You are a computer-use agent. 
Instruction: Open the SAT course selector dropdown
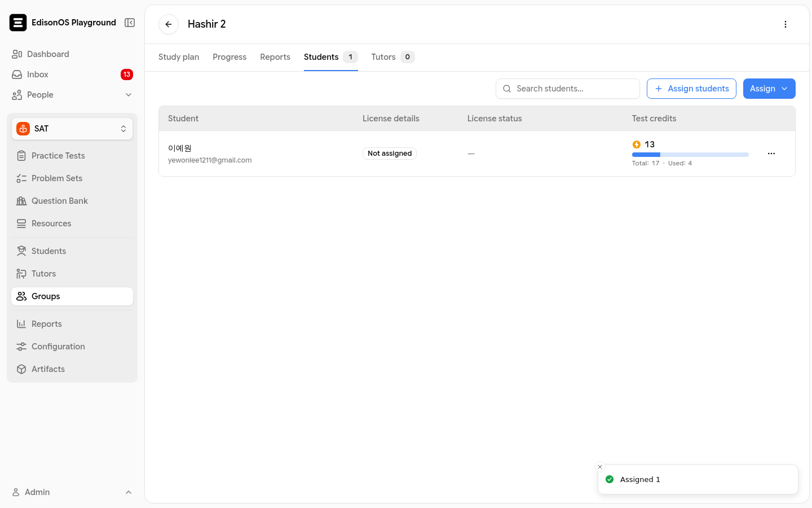click(x=72, y=129)
